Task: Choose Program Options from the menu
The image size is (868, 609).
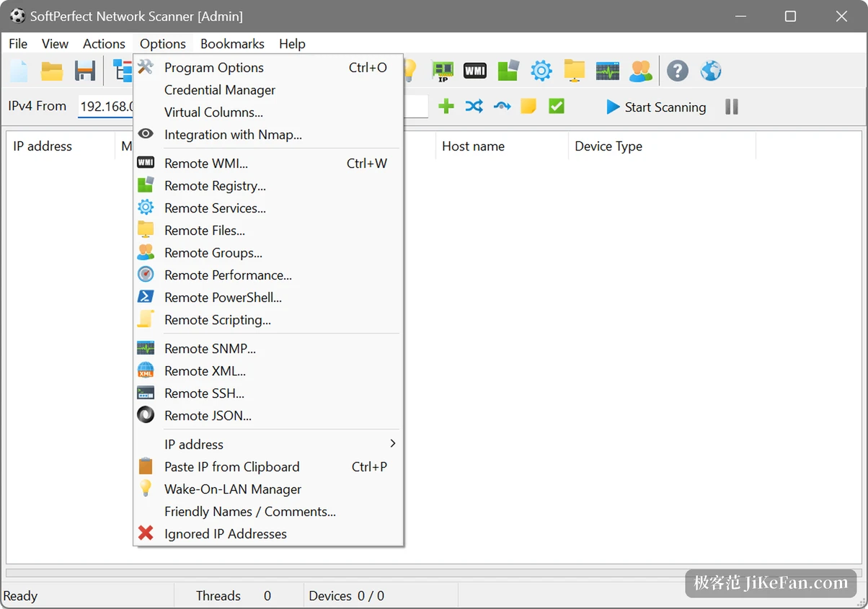Action: [x=268, y=68]
